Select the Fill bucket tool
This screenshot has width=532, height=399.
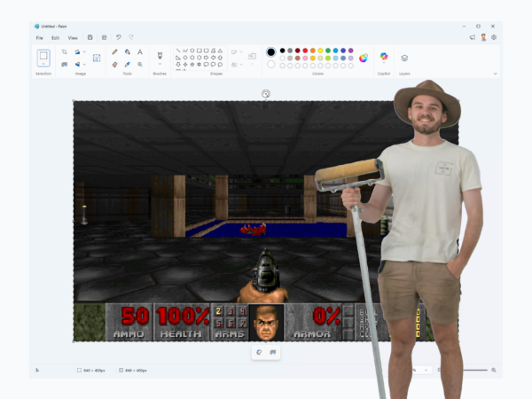coord(127,52)
